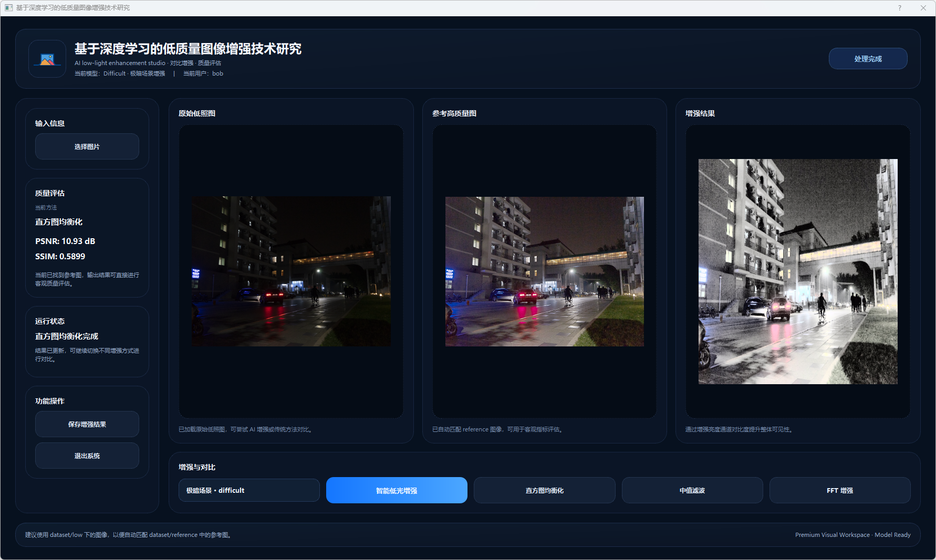Apply the 中值滤波 filter

pyautogui.click(x=692, y=490)
